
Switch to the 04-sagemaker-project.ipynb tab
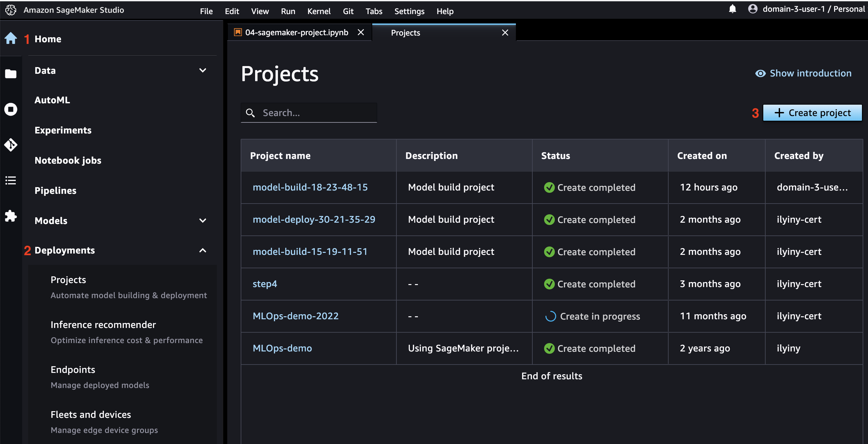[x=300, y=32]
